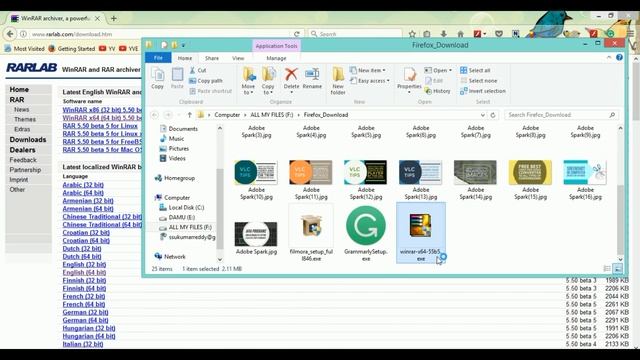640x360 pixels.
Task: Click Copy path in Clipboard group
Action: [x=206, y=81]
